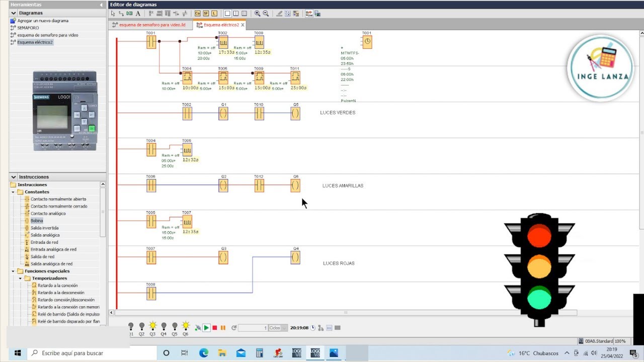Viewport: 644px width, 362px height.
Task: Toggle the Q6 output lamp
Action: coord(186,327)
